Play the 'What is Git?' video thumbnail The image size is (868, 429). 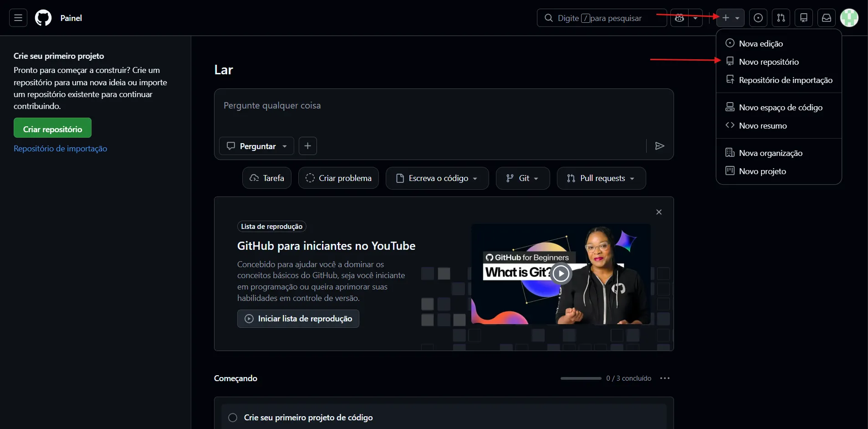[x=561, y=274]
